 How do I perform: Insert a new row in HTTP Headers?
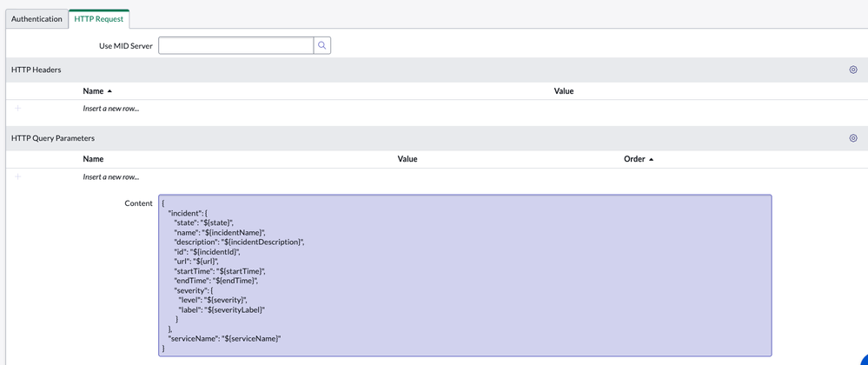110,109
